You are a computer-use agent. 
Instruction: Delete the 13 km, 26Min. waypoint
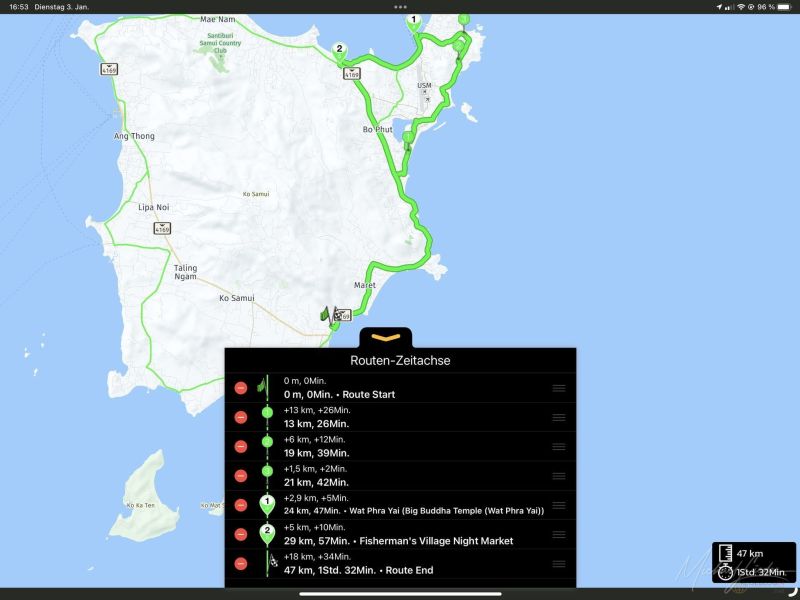coord(240,417)
